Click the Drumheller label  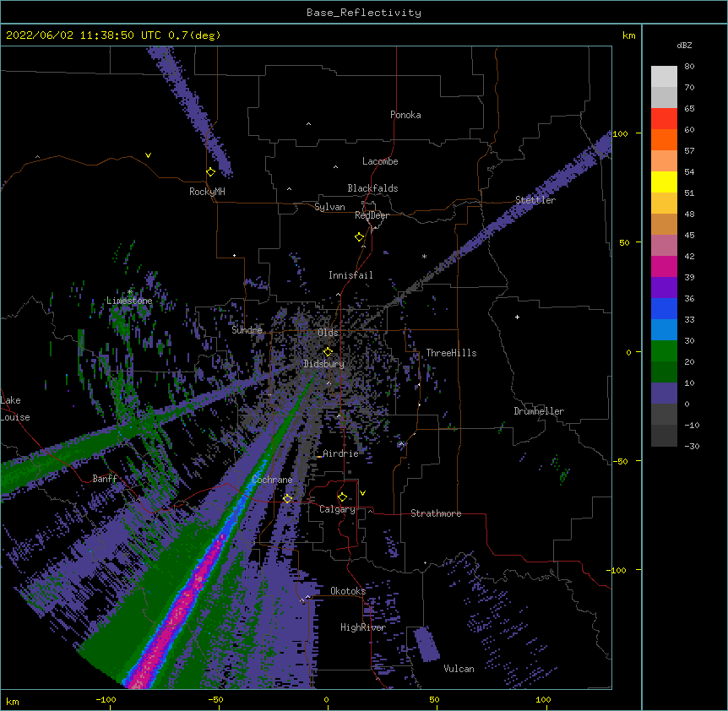(539, 411)
